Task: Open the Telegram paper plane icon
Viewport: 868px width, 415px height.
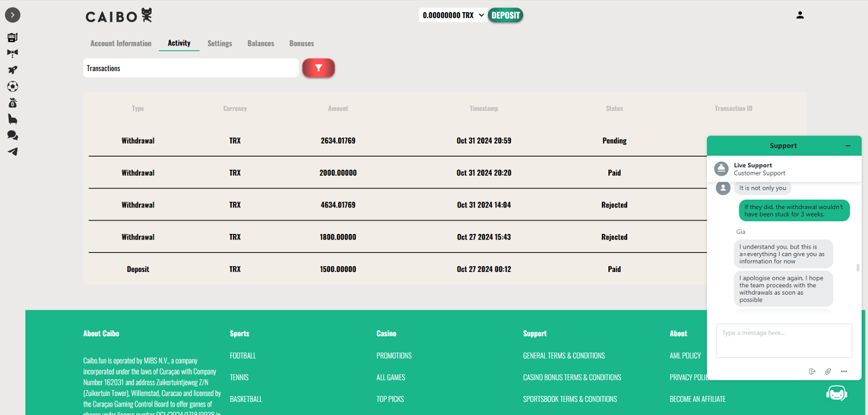Action: (12, 152)
